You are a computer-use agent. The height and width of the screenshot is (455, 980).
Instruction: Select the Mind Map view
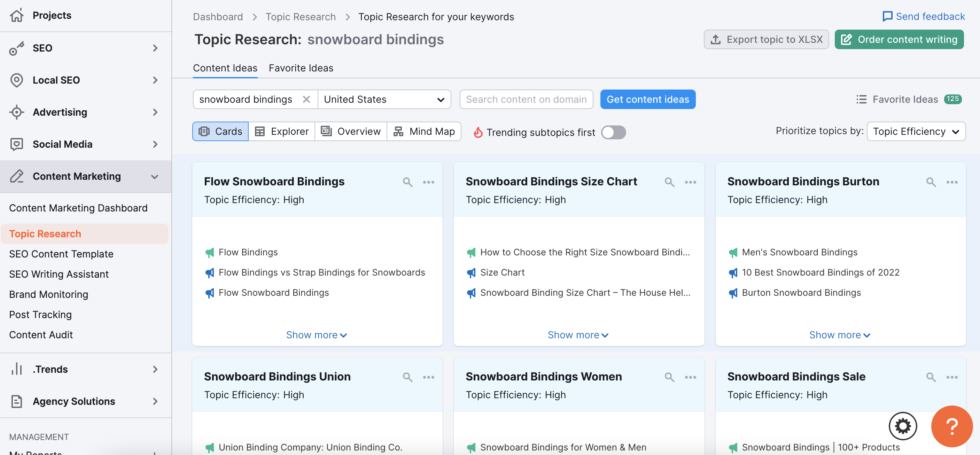click(x=424, y=131)
